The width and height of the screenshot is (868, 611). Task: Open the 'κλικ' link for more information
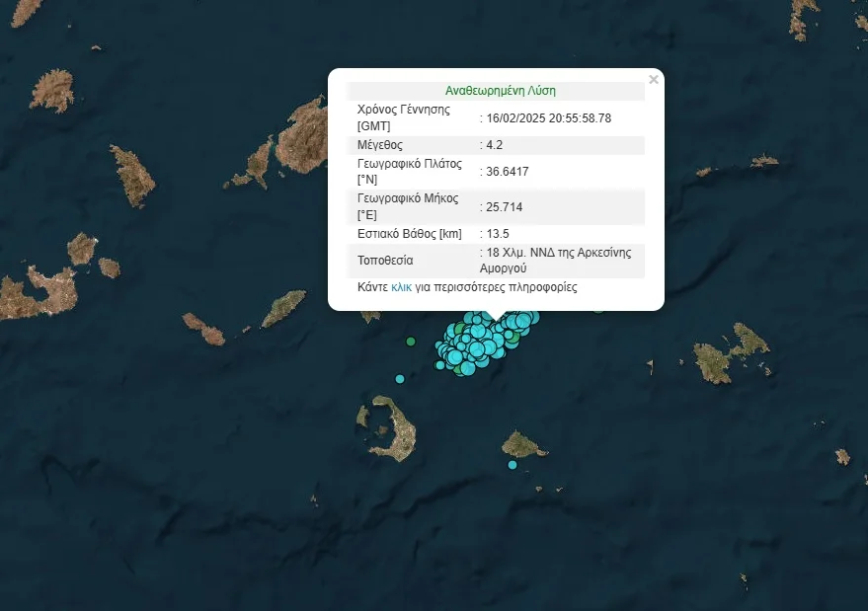pos(401,287)
